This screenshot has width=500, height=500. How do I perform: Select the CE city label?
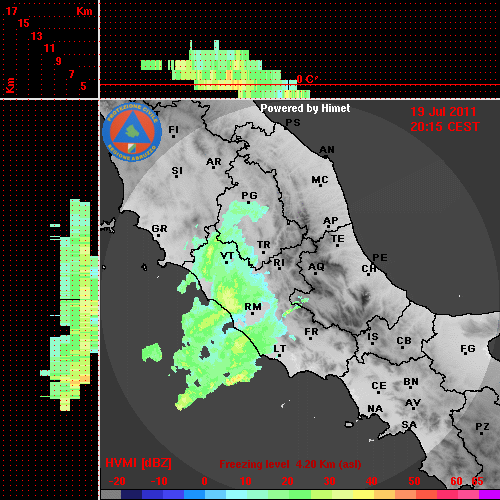[379, 386]
